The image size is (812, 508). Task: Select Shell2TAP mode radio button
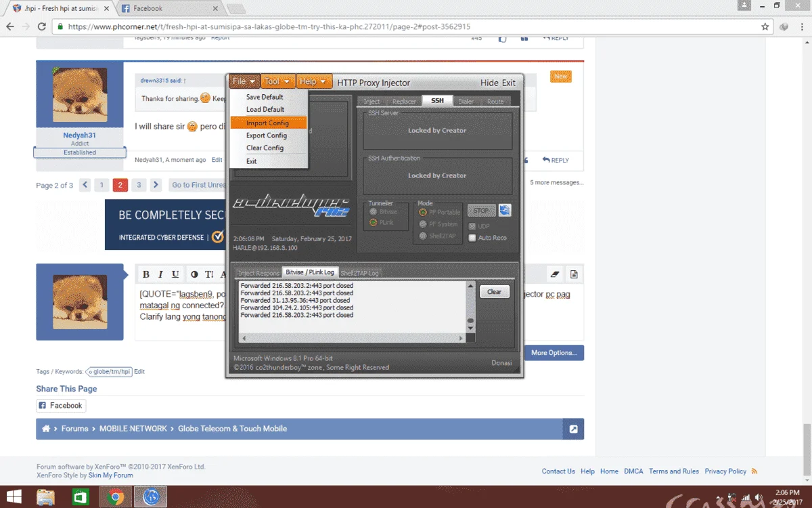click(423, 236)
